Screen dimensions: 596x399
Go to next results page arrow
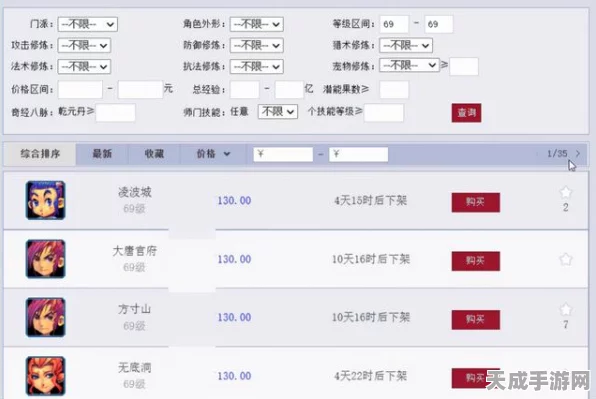pos(578,154)
